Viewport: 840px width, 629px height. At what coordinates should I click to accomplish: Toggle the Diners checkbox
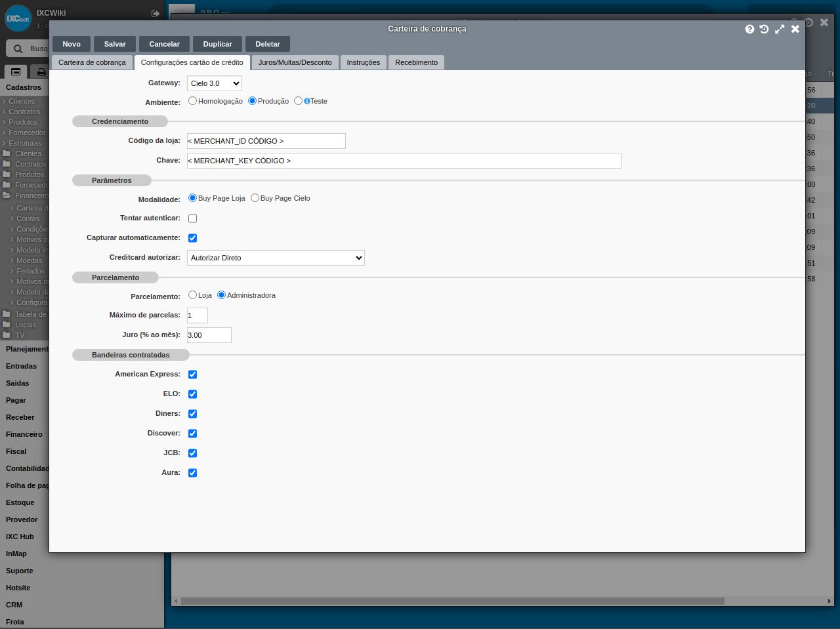192,414
